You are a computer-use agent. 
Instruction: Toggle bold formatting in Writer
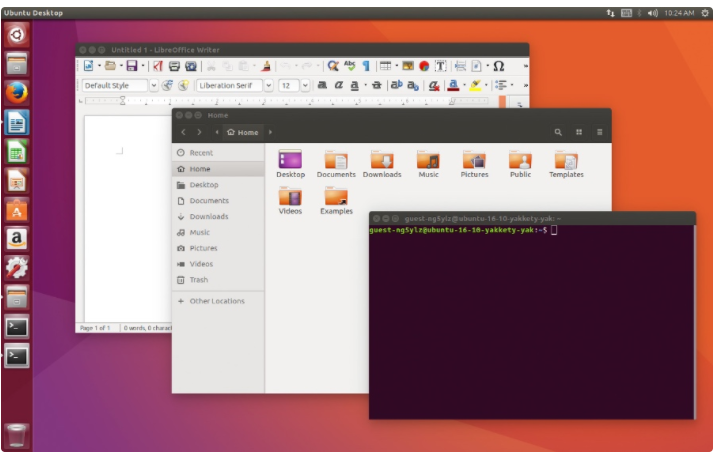322,85
